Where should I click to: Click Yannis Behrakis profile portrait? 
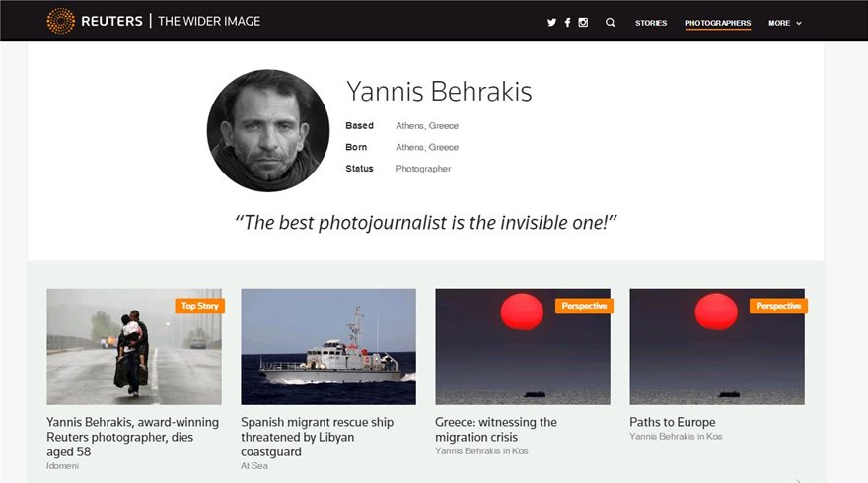tap(268, 130)
